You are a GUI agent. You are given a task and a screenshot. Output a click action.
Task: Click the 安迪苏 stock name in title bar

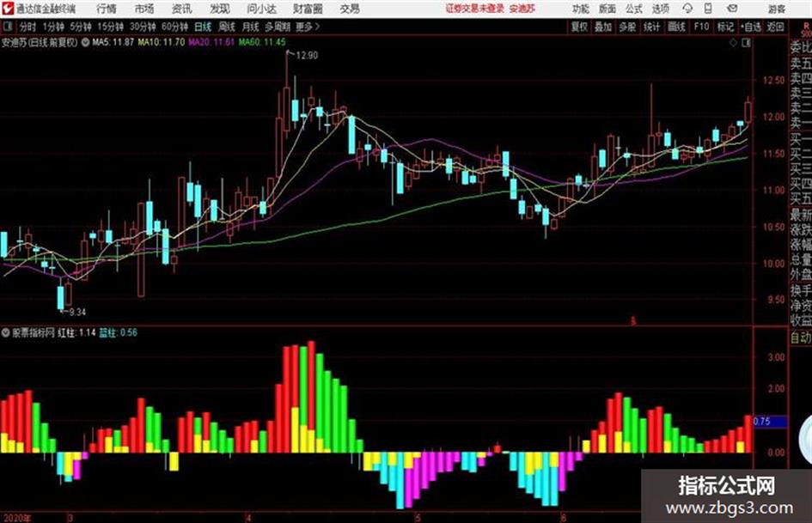coord(522,9)
